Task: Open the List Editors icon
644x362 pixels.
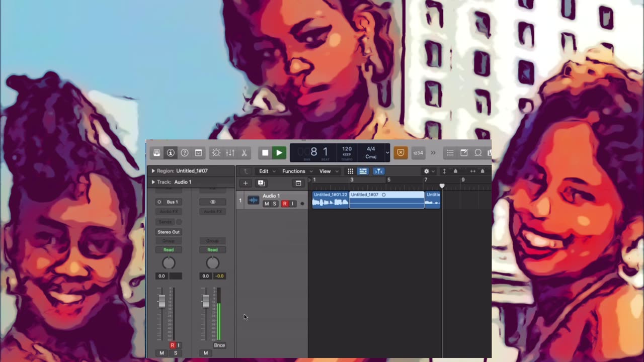Action: click(x=450, y=153)
